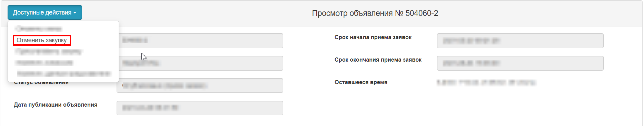
Task: Select the blurred item directly below Отменить закупку
Action: 49,52
